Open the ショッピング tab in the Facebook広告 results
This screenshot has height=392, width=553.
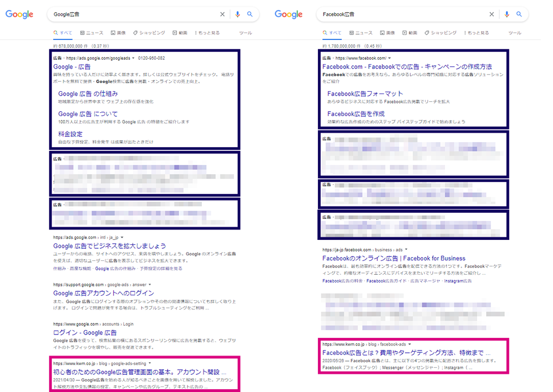[441, 33]
